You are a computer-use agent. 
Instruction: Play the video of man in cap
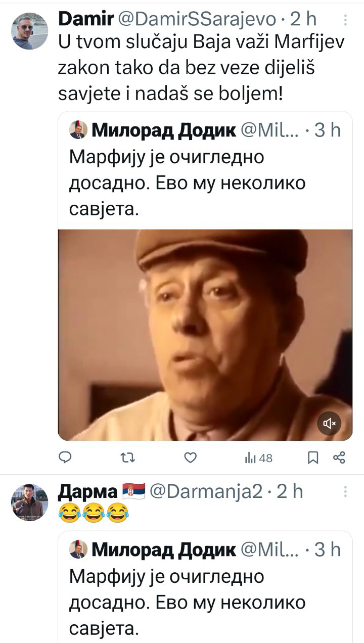205,335
